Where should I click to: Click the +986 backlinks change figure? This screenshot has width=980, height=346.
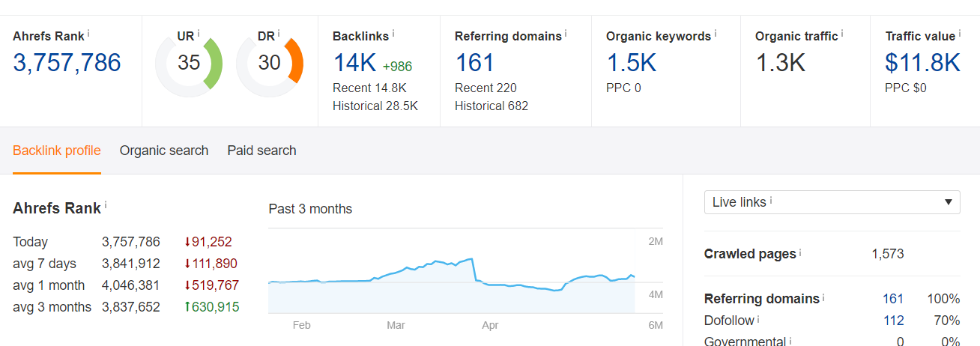(397, 67)
